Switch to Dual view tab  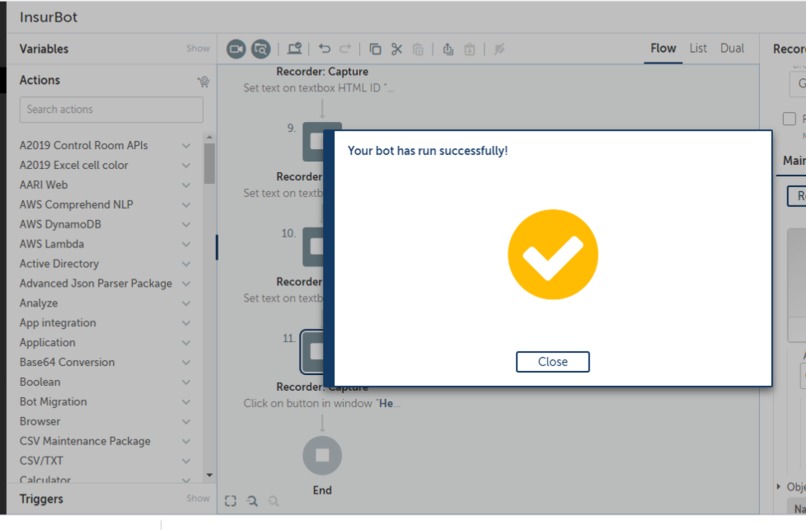click(x=732, y=48)
